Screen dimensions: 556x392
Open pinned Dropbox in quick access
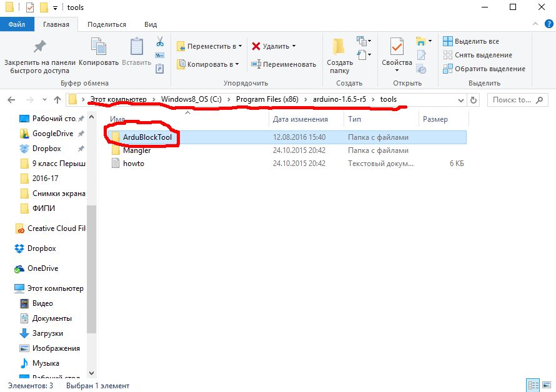46,149
